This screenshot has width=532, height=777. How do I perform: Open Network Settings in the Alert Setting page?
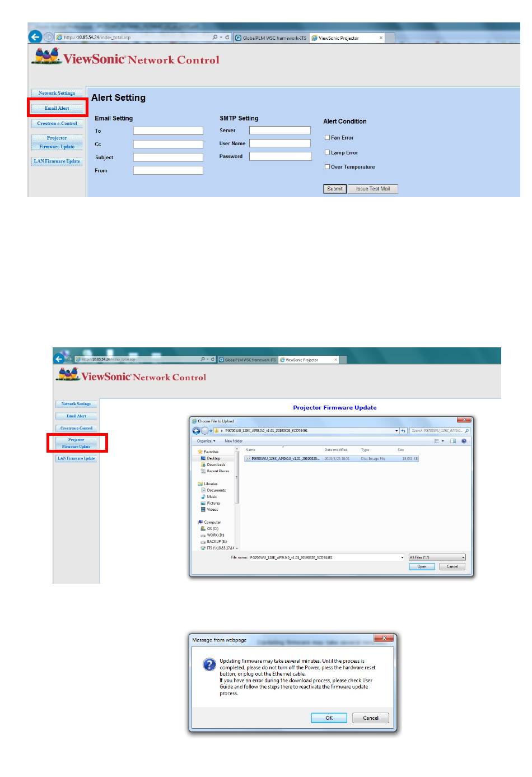pyautogui.click(x=57, y=93)
